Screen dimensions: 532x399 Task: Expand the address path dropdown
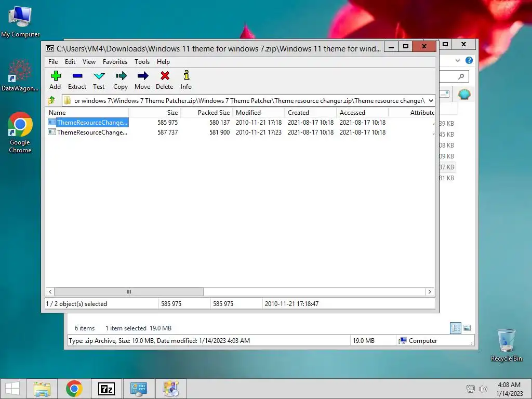point(431,101)
